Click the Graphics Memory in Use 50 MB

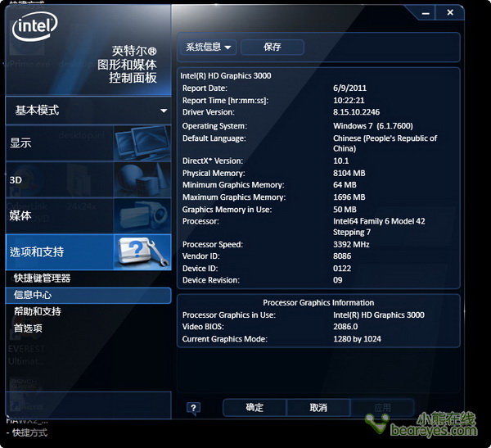pyautogui.click(x=345, y=210)
